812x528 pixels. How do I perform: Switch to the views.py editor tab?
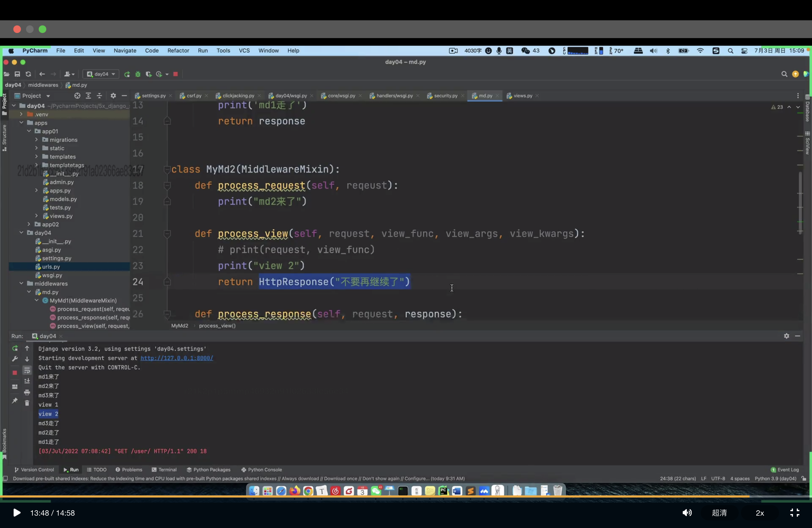click(523, 96)
